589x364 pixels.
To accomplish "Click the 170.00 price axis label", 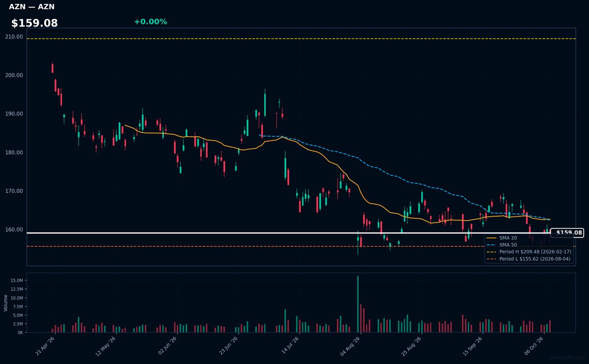I will 14,191.
